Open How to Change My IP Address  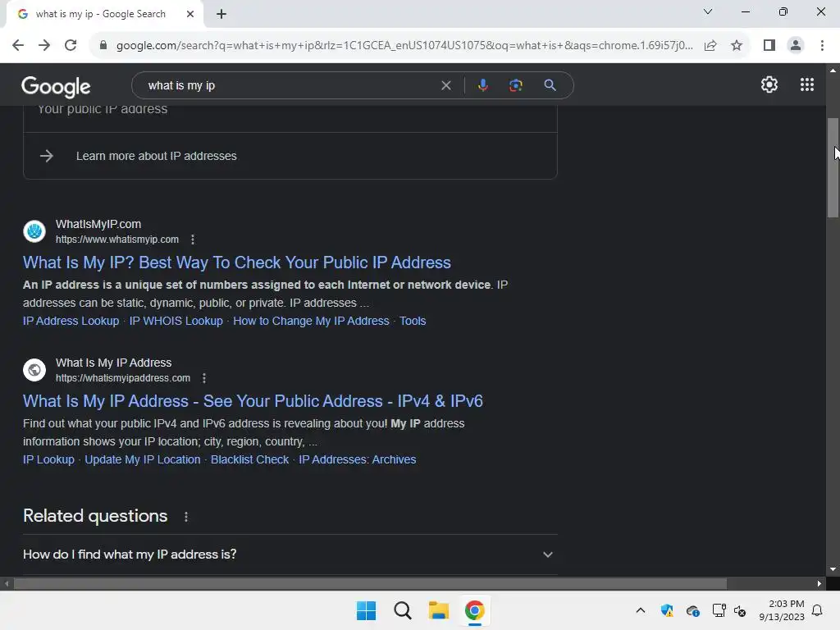click(x=311, y=321)
